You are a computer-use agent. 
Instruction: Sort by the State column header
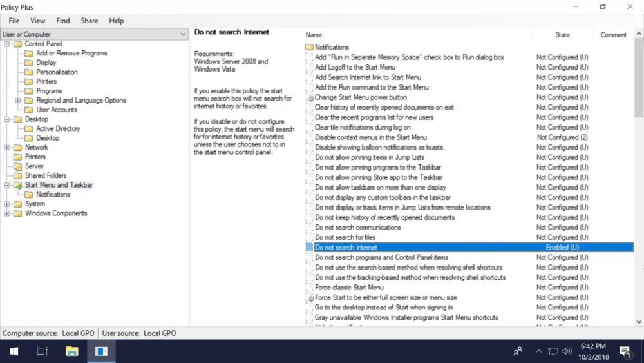562,35
